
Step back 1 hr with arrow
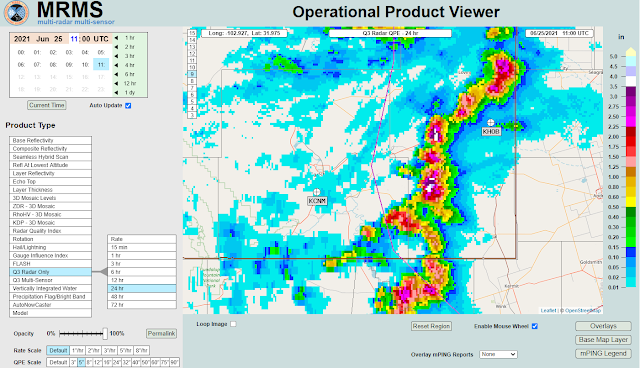point(116,38)
